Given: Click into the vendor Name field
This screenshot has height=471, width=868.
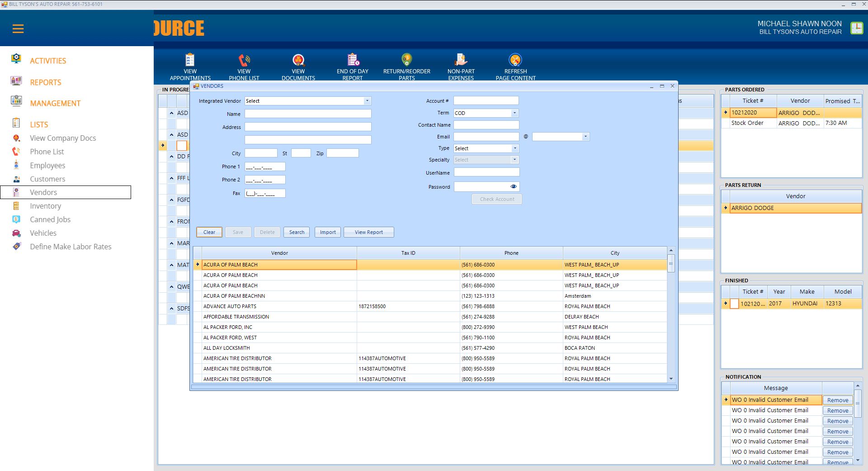Looking at the screenshot, I should 308,114.
